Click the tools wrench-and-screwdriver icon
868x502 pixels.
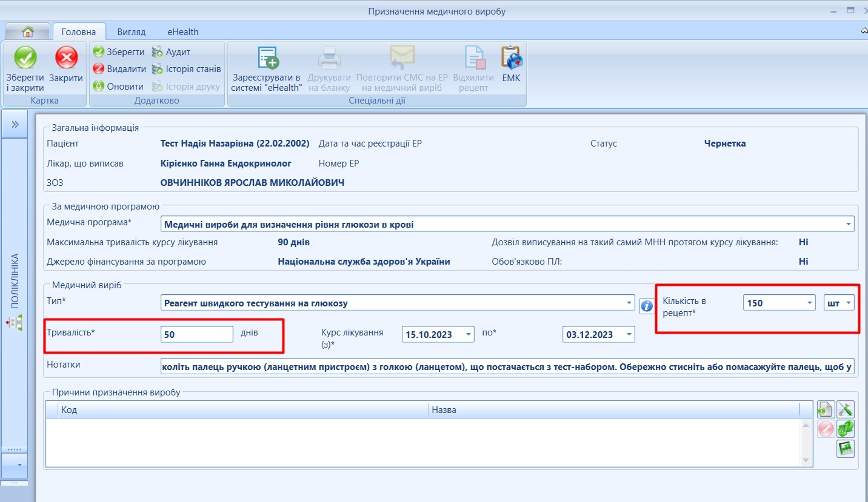[x=846, y=410]
